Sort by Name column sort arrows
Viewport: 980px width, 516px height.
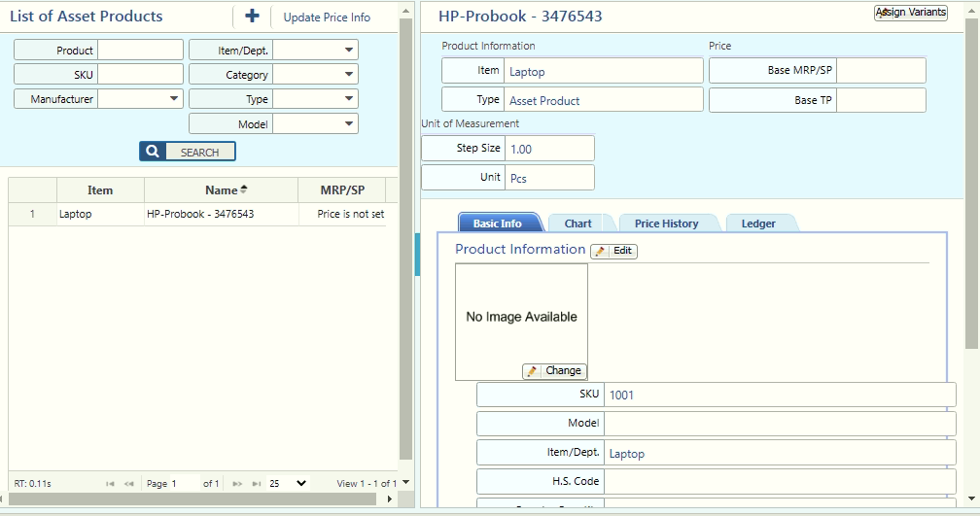tap(244, 189)
